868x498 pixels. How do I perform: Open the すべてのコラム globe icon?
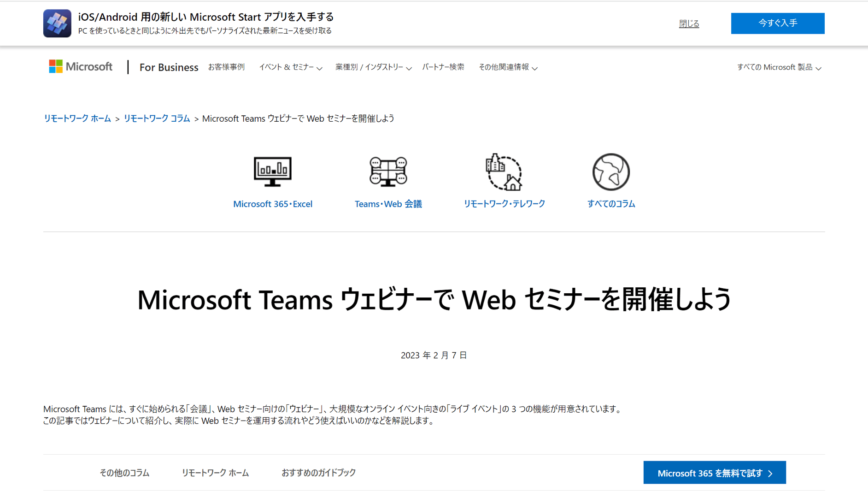(x=611, y=172)
